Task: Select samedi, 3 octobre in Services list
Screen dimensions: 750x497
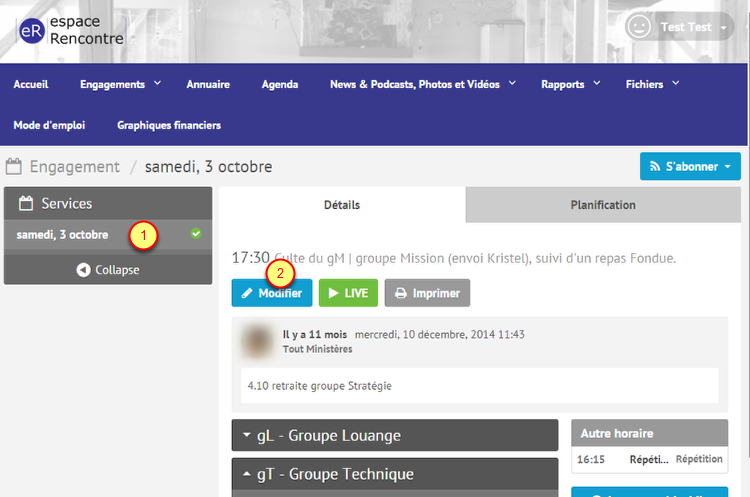Action: click(x=108, y=235)
